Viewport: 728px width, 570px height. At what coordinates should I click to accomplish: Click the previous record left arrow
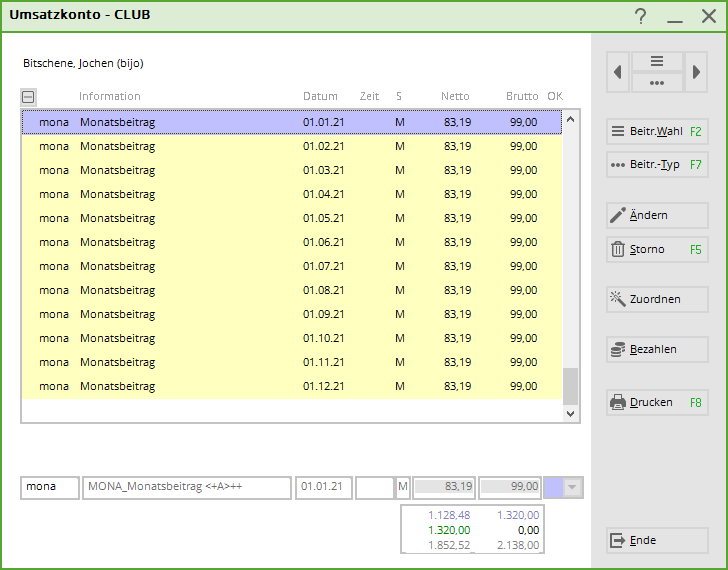[x=618, y=72]
